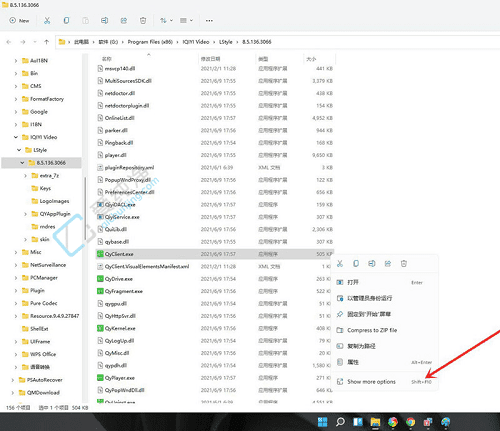500x431 pixels.
Task: Click the New button in toolbar
Action: coord(19,21)
